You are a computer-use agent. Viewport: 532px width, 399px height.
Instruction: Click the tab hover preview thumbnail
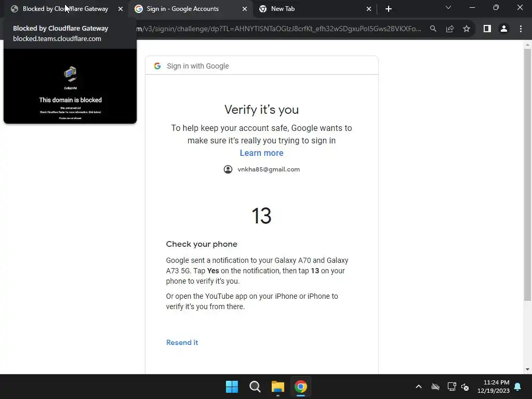coord(70,86)
